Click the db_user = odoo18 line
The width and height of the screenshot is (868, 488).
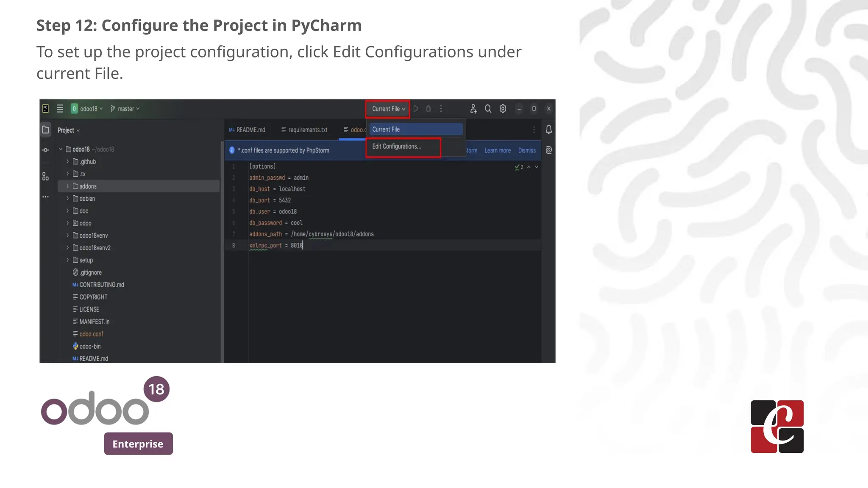click(x=273, y=211)
